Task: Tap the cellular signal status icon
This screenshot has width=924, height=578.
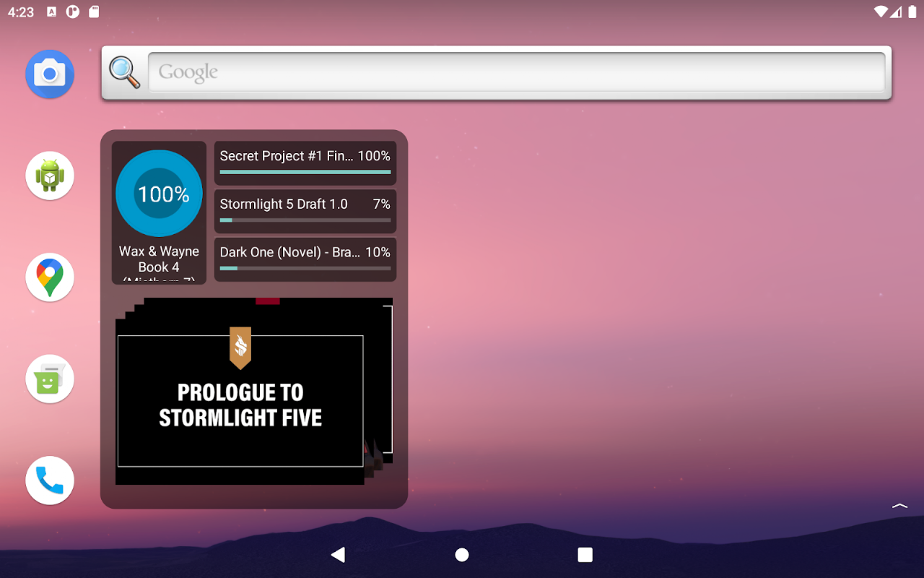Action: pyautogui.click(x=896, y=12)
